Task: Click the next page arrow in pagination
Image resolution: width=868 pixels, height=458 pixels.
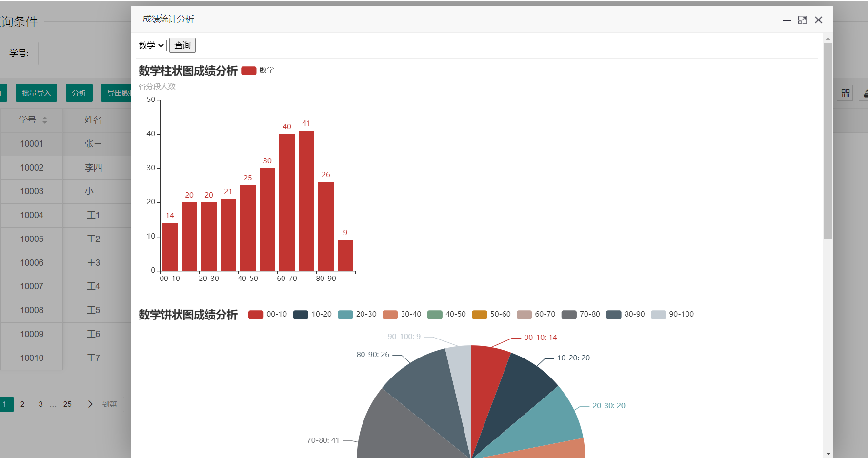Action: click(90, 404)
